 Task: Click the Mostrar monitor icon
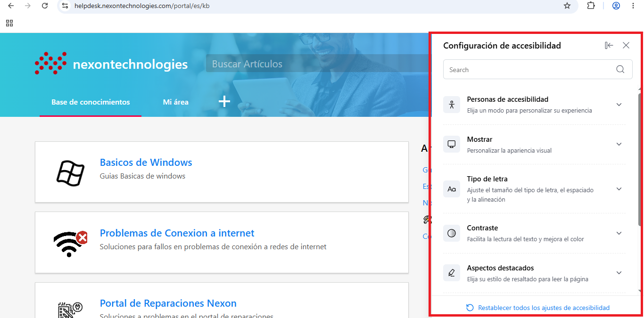pyautogui.click(x=452, y=144)
